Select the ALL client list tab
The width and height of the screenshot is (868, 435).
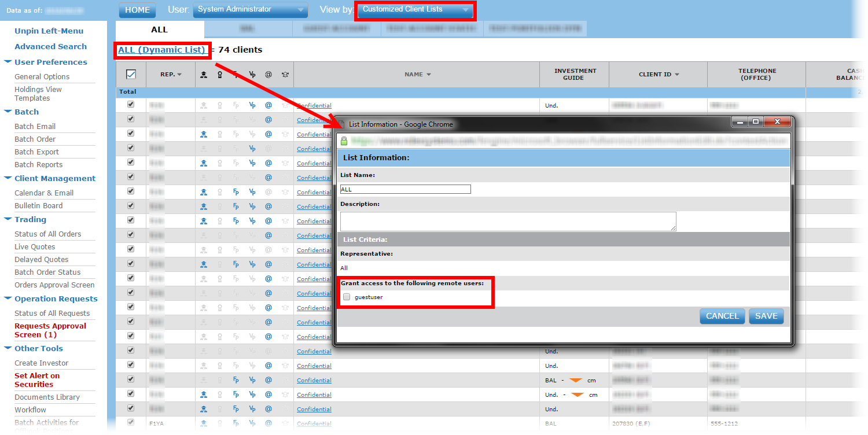pyautogui.click(x=159, y=30)
